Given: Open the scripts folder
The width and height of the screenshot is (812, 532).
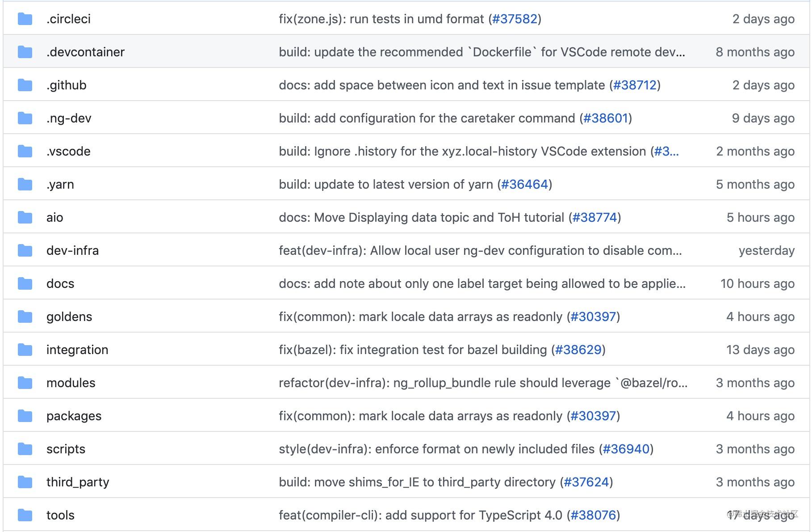Looking at the screenshot, I should (66, 448).
